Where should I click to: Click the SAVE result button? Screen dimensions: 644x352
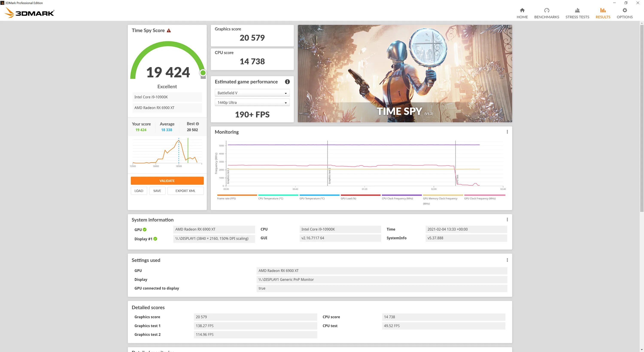pyautogui.click(x=157, y=191)
